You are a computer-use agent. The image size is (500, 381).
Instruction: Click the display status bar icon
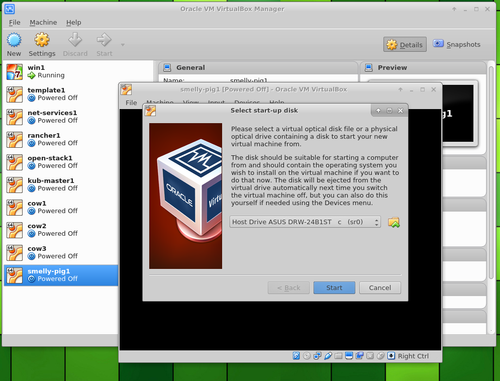[x=349, y=356]
